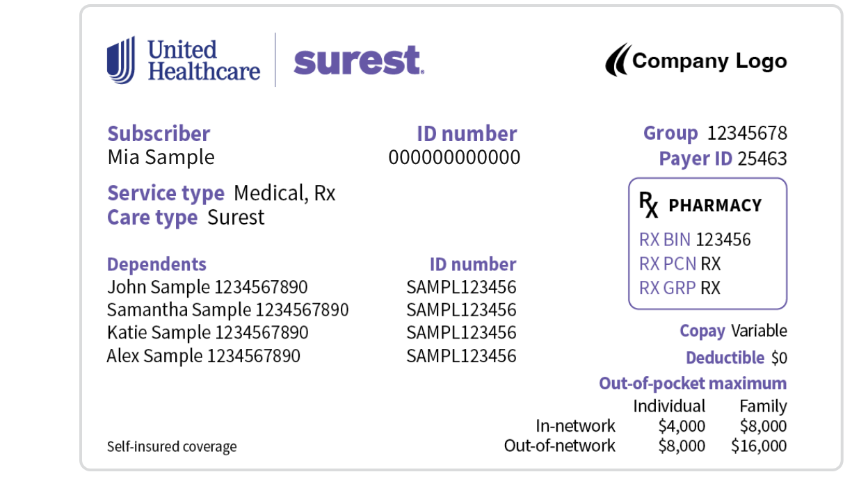Select dependent Alex Sample entry
868x488 pixels.
(203, 357)
